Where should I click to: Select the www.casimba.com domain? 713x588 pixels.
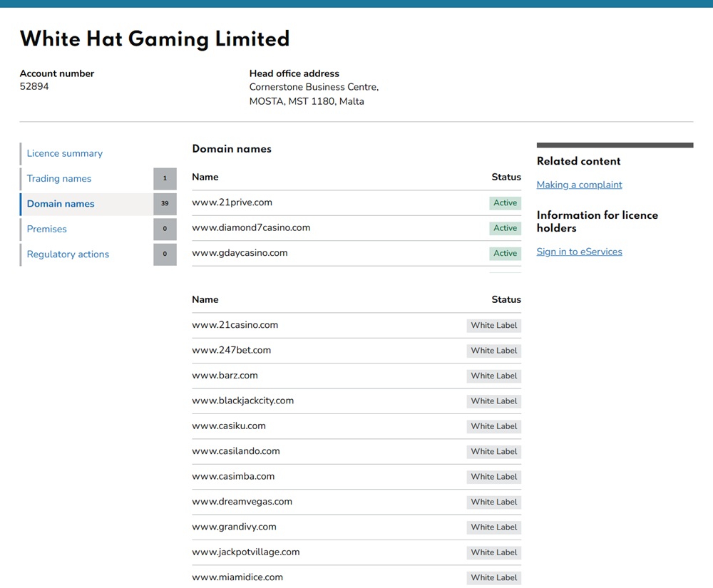[233, 476]
